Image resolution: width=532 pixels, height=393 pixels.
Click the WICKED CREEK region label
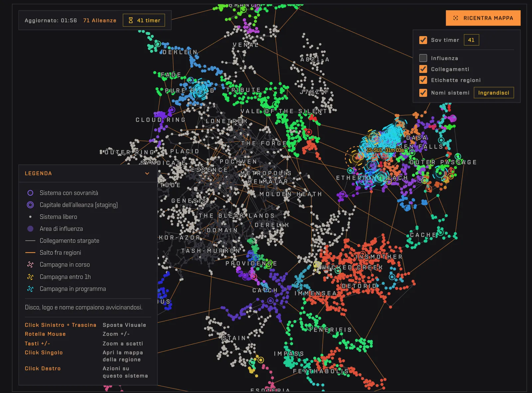tap(352, 267)
